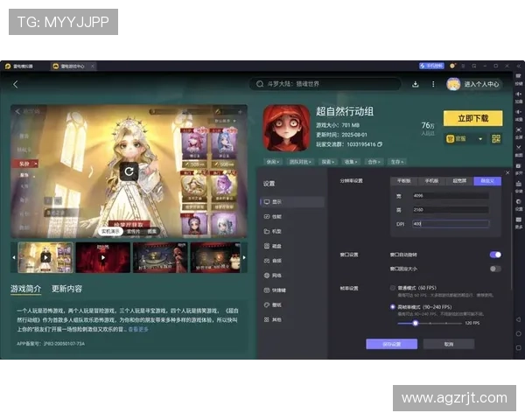Screen dimensions: 525x420
Task: Tap the Android back triangle button
Action: click(x=518, y=319)
